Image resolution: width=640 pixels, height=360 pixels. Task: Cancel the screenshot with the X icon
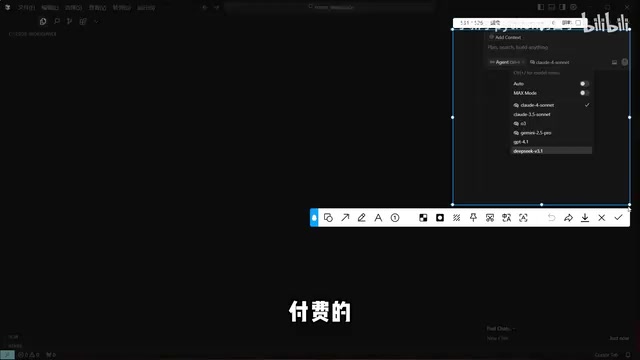point(602,218)
